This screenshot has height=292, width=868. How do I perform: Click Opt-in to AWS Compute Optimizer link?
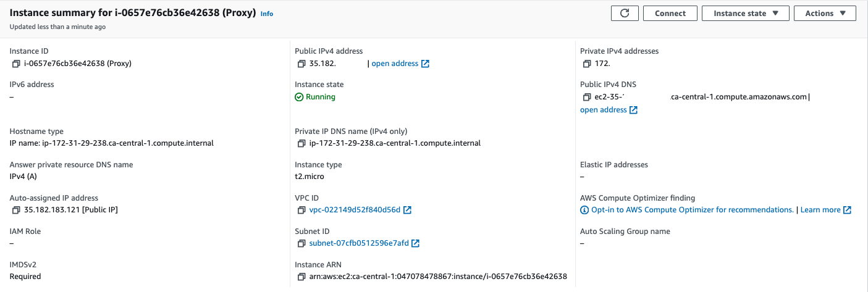(x=692, y=211)
